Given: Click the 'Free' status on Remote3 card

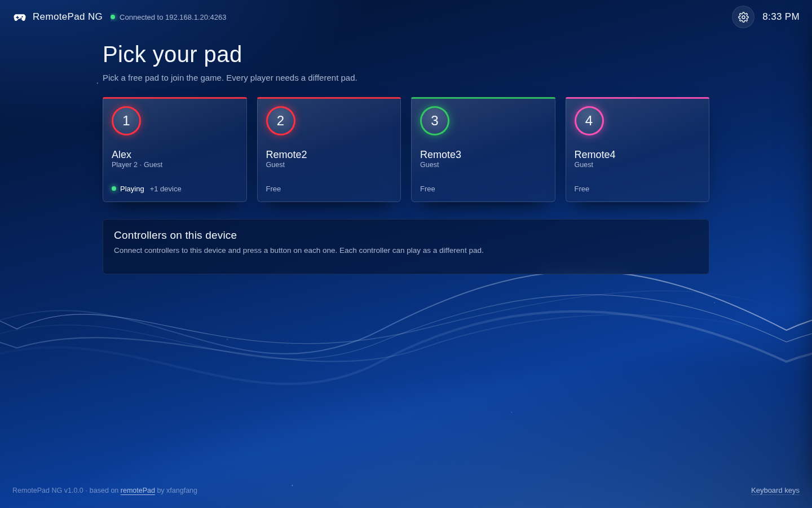Looking at the screenshot, I should click(427, 189).
